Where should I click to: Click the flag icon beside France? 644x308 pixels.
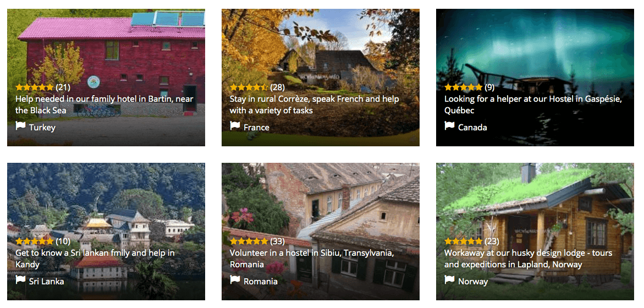(235, 127)
